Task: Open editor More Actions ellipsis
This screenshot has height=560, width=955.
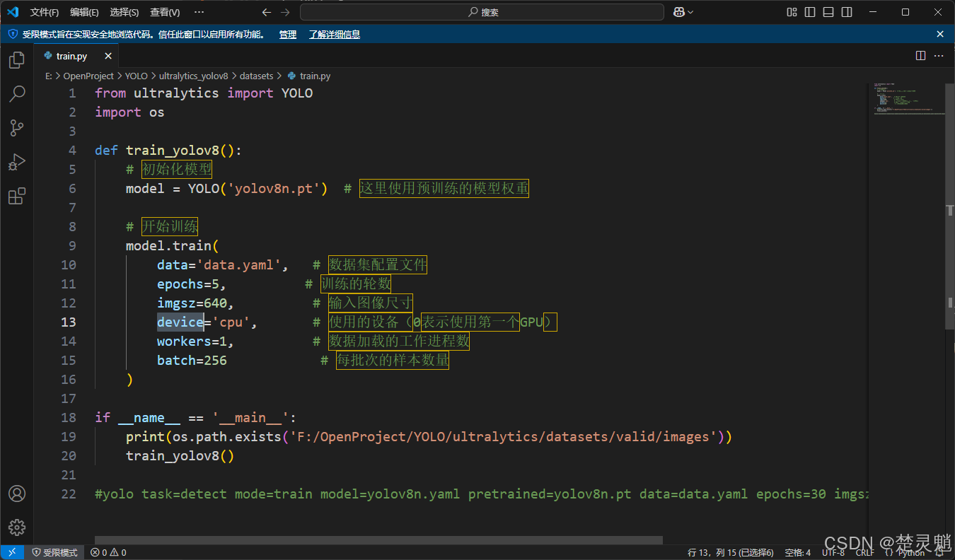Action: pyautogui.click(x=939, y=56)
